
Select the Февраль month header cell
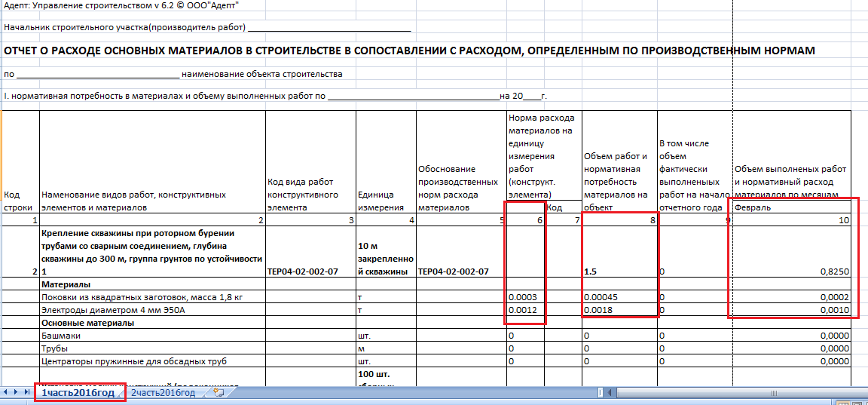pyautogui.click(x=792, y=207)
